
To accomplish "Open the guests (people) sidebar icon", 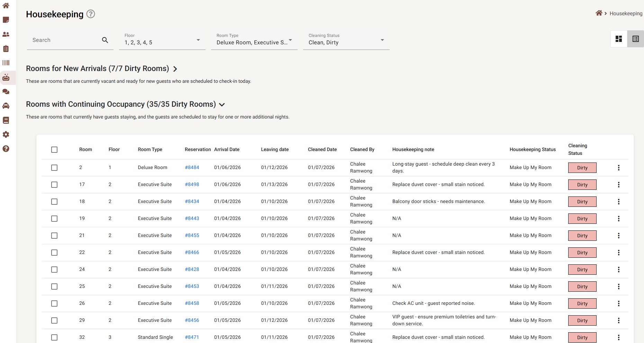I will [6, 34].
